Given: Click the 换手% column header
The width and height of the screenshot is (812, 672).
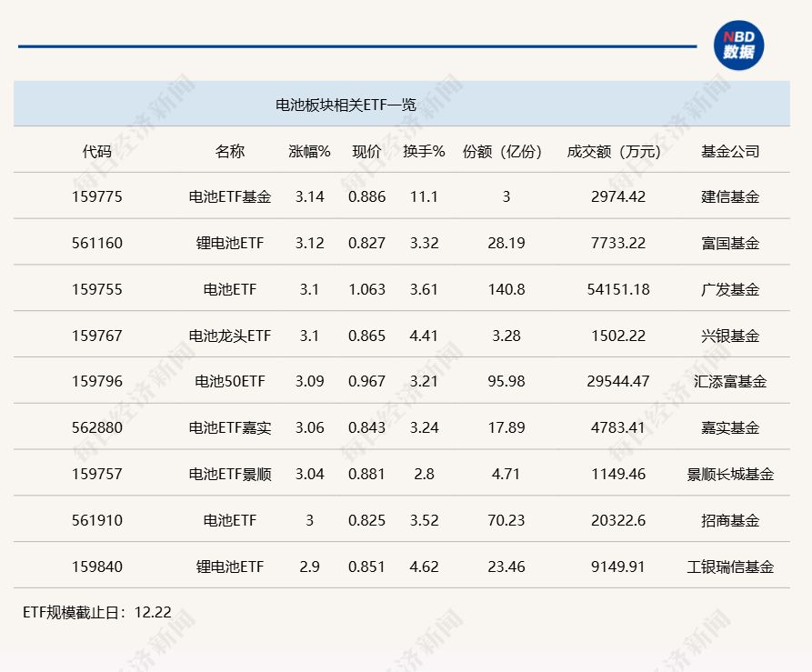Looking at the screenshot, I should click(x=424, y=152).
